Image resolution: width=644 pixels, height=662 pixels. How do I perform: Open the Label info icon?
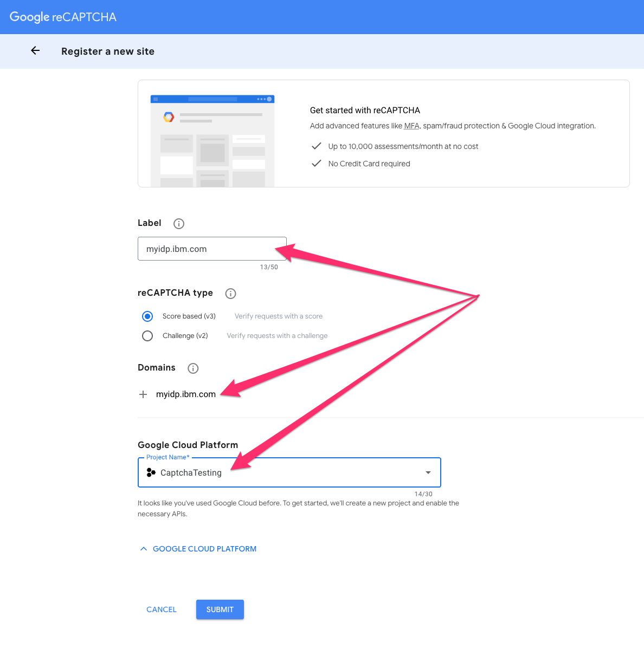179,224
